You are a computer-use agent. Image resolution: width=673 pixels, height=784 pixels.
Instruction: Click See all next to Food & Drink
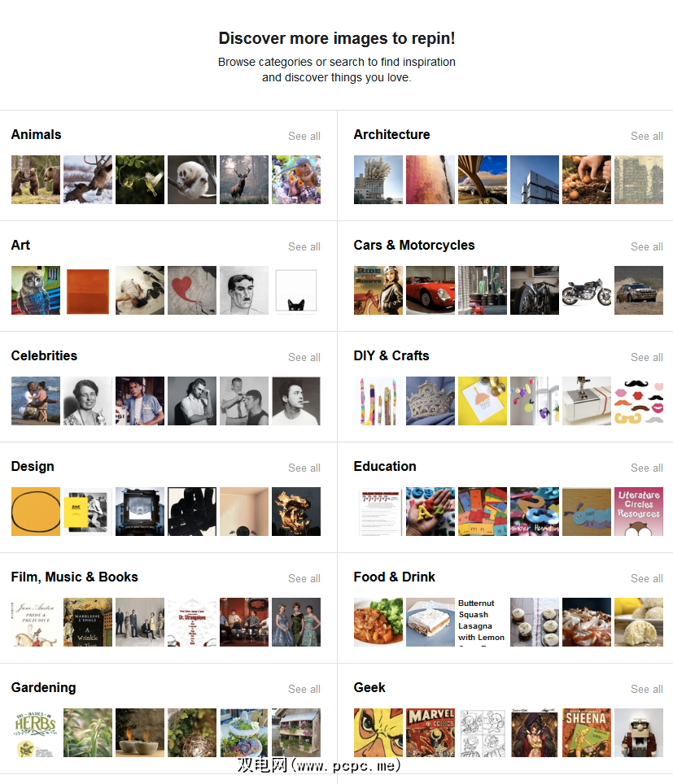646,578
